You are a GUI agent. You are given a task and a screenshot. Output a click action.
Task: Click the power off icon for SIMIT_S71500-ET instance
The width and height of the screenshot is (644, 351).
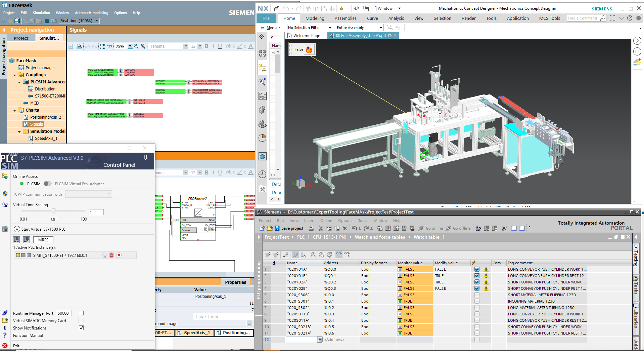[111, 255]
